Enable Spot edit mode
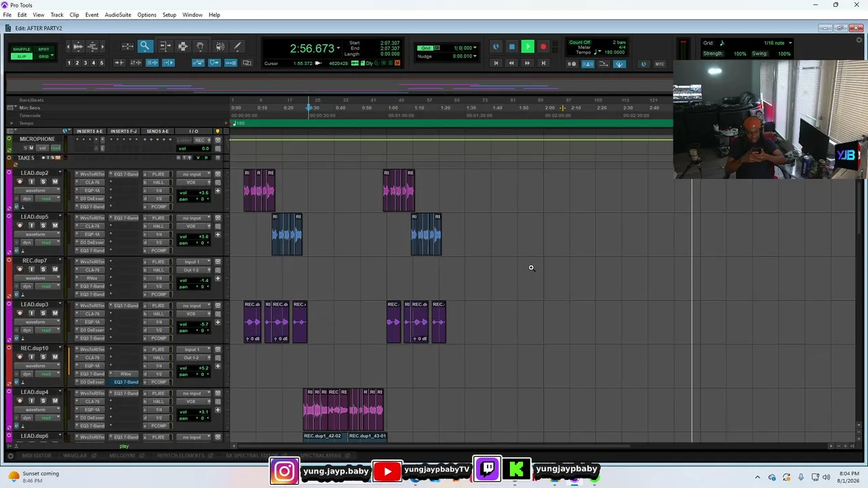The height and width of the screenshot is (488, 868). tap(43, 49)
